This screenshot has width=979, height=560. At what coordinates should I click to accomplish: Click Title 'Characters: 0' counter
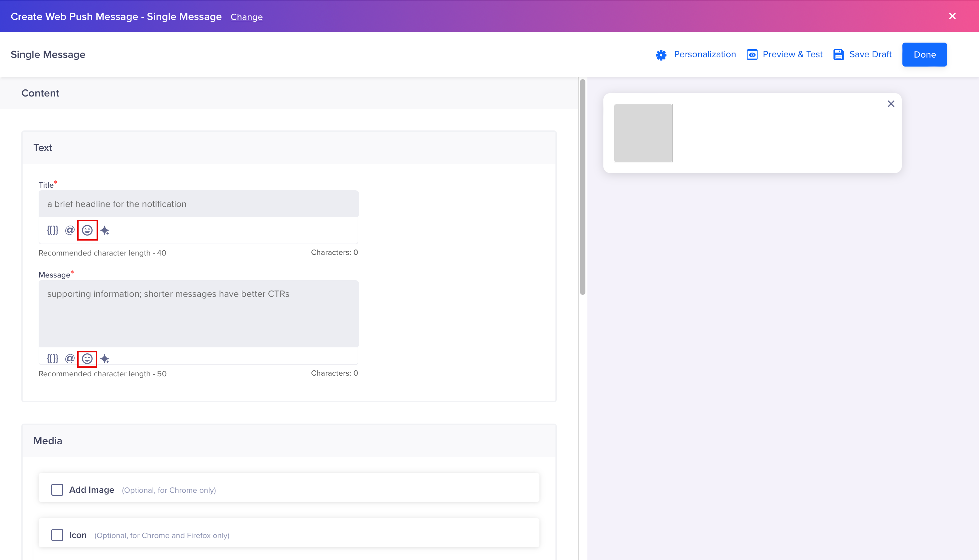coord(334,252)
